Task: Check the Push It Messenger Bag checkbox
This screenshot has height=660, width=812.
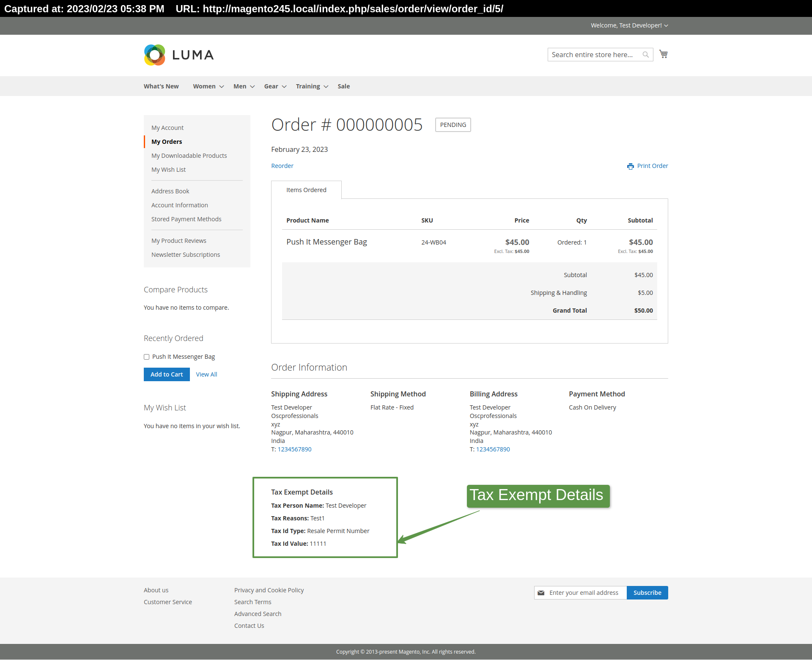Action: [x=147, y=357]
